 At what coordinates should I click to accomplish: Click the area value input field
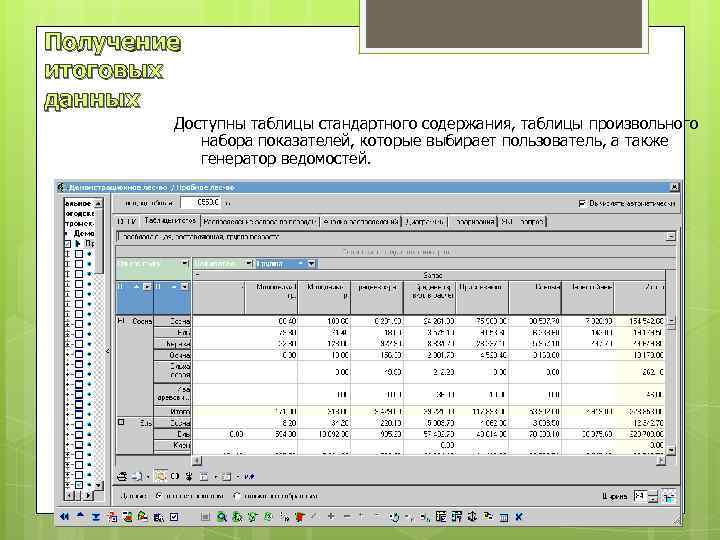[x=200, y=202]
